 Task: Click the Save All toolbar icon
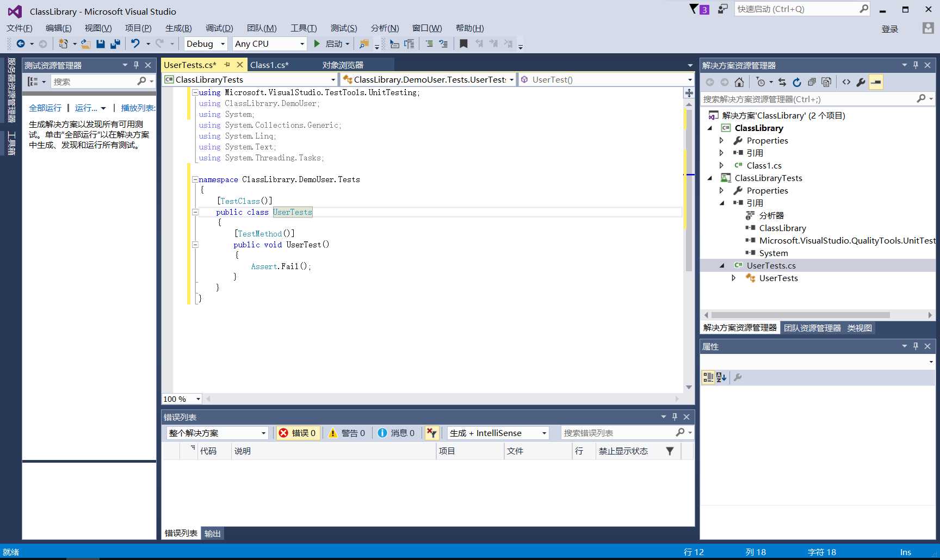(115, 43)
